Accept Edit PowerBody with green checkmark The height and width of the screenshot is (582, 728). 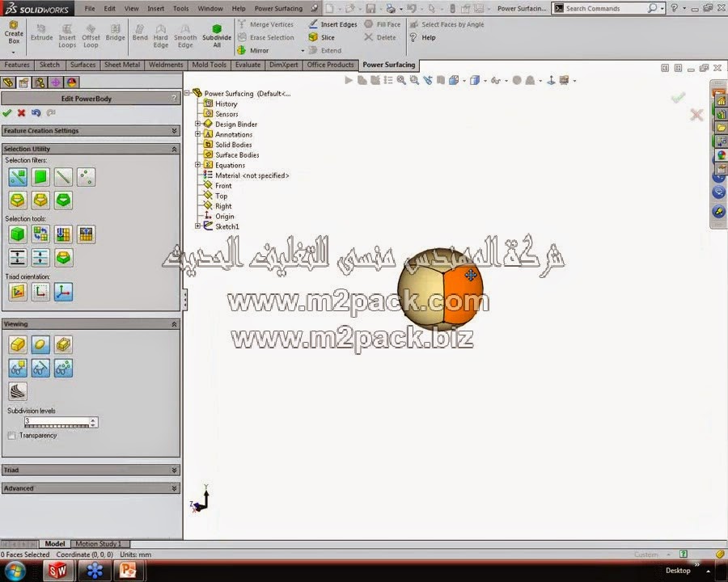(7, 113)
